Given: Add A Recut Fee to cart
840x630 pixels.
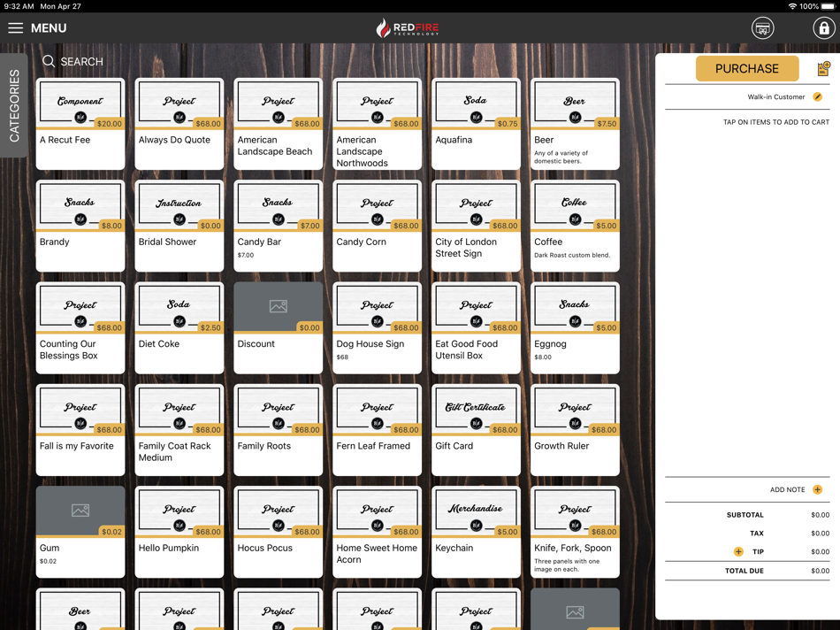Looking at the screenshot, I should point(80,124).
